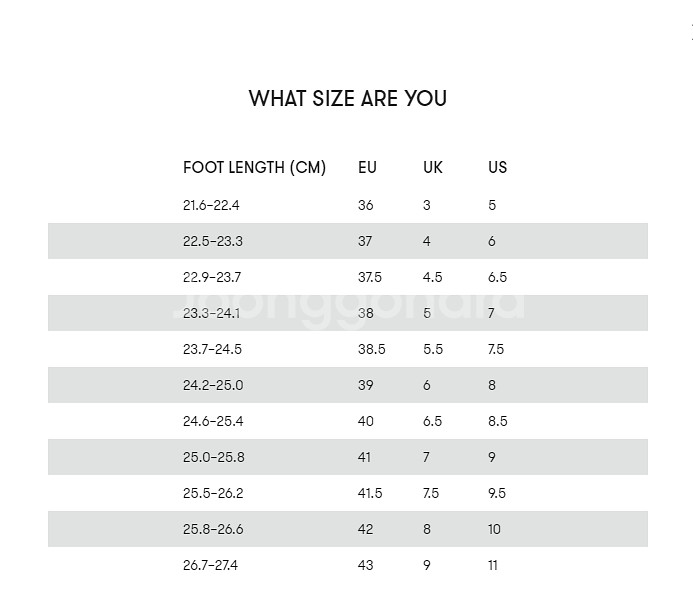Select EU size 37 cell
Image resolution: width=693 pixels, height=604 pixels.
tap(365, 241)
